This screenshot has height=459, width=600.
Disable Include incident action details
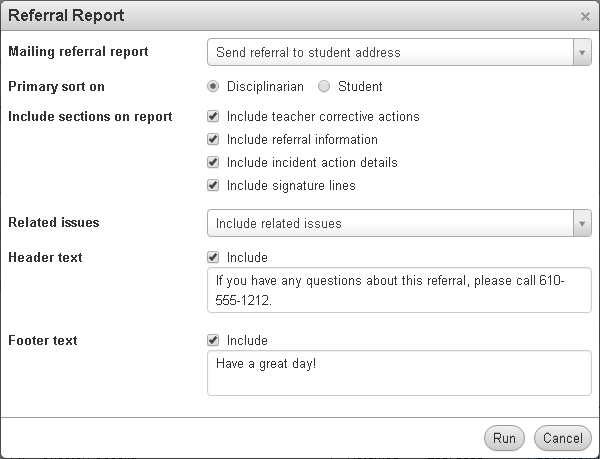click(213, 162)
